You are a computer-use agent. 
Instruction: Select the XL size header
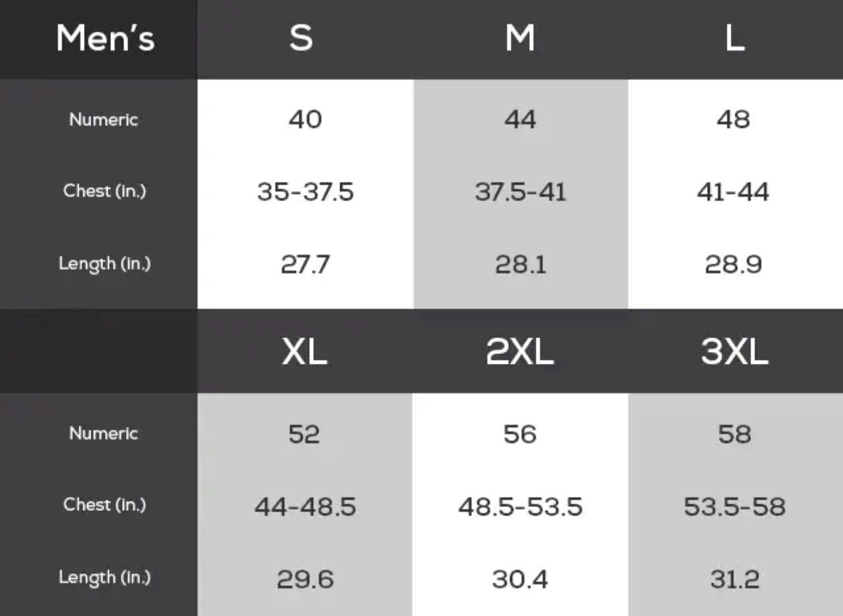pyautogui.click(x=305, y=352)
